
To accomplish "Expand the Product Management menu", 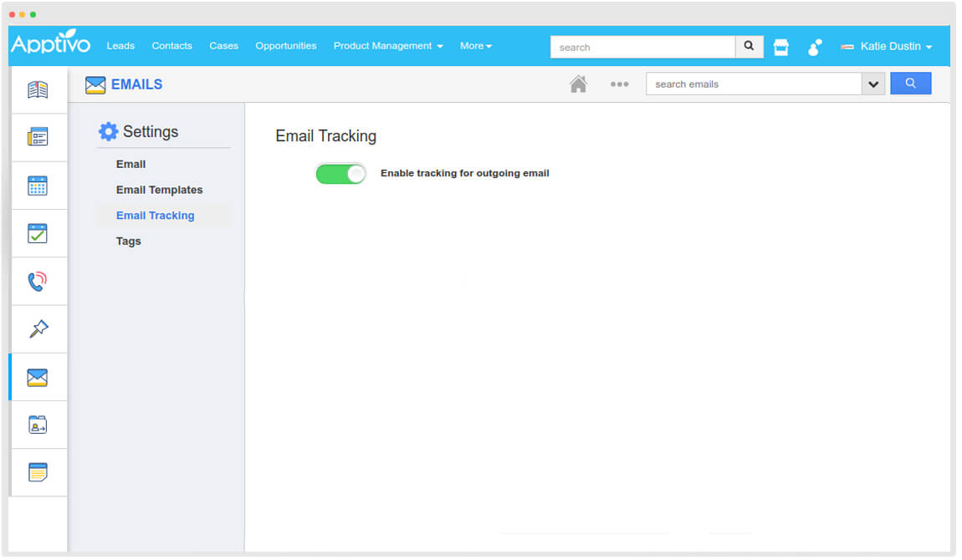I will click(387, 46).
